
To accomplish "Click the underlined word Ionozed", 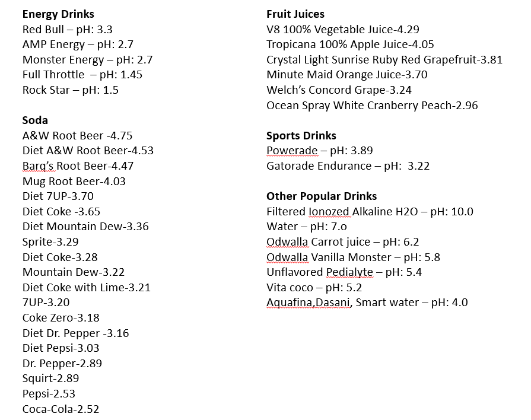I will click(x=329, y=212).
